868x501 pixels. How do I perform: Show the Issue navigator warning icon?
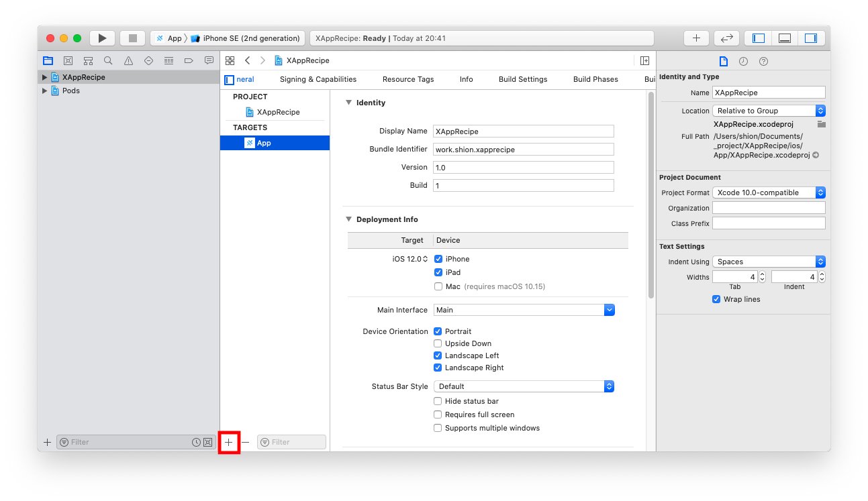click(x=128, y=60)
